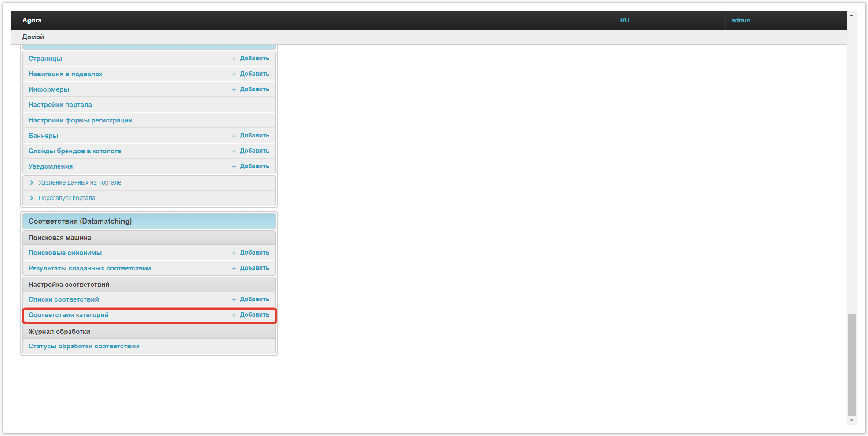Expand the Перезапуск портала chevron
This screenshot has width=868, height=436.
point(31,198)
